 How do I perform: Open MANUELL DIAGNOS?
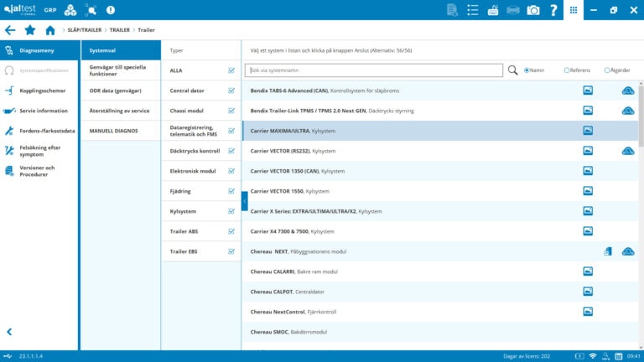coord(121,131)
